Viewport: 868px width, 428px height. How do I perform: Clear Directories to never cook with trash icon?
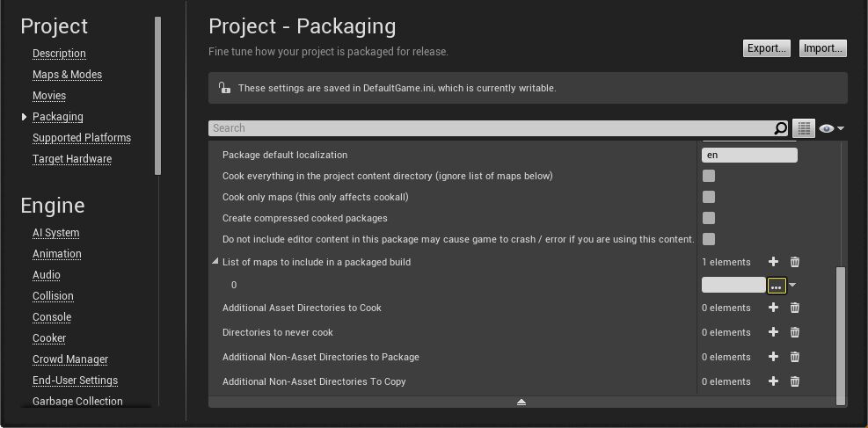795,332
